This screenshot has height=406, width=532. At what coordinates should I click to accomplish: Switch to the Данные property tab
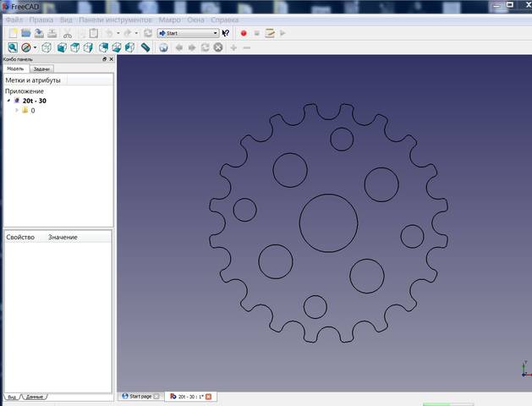click(35, 397)
